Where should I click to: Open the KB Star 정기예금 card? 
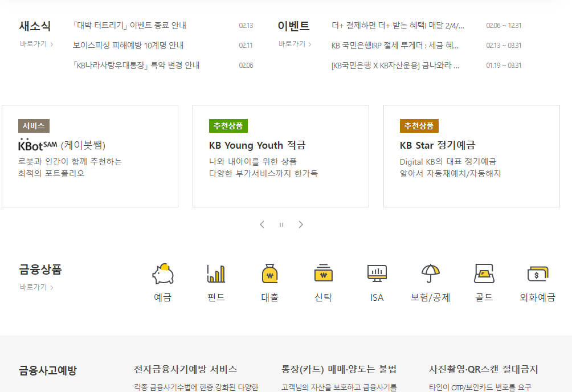click(x=472, y=156)
